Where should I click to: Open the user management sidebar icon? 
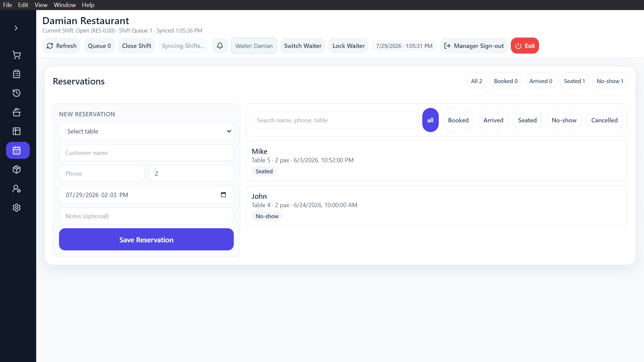coord(16,189)
